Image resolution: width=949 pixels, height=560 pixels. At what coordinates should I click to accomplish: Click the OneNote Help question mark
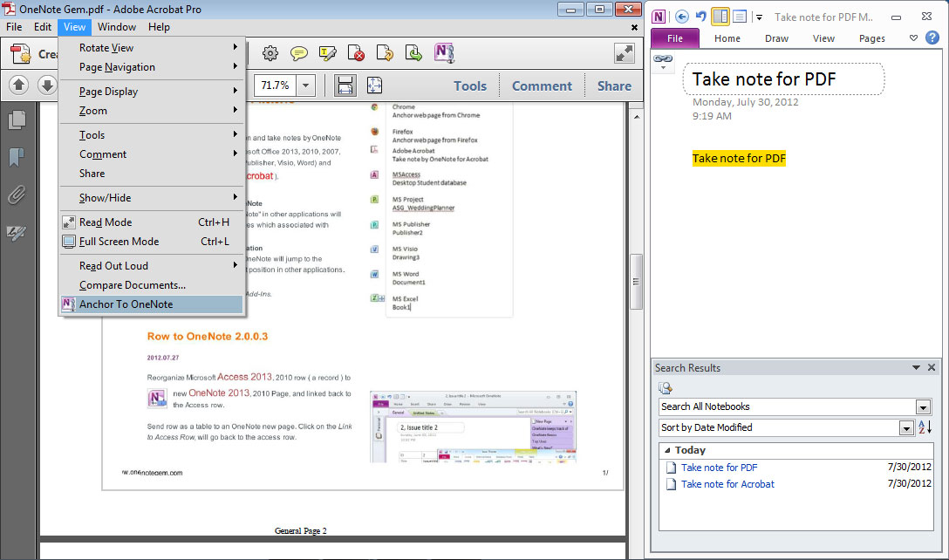click(932, 38)
